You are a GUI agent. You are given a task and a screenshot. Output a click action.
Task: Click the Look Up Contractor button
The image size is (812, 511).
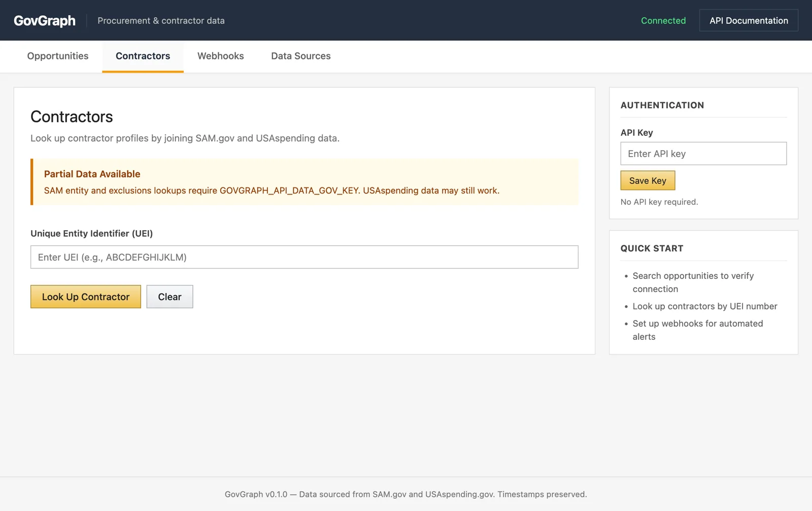tap(86, 297)
